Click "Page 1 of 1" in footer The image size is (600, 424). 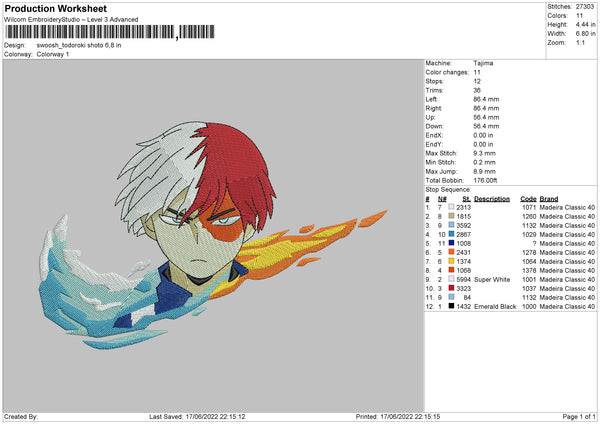(x=579, y=416)
